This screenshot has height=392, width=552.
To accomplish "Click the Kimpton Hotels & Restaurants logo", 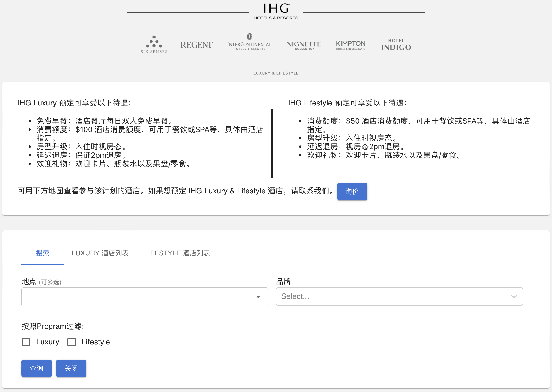I will point(350,45).
